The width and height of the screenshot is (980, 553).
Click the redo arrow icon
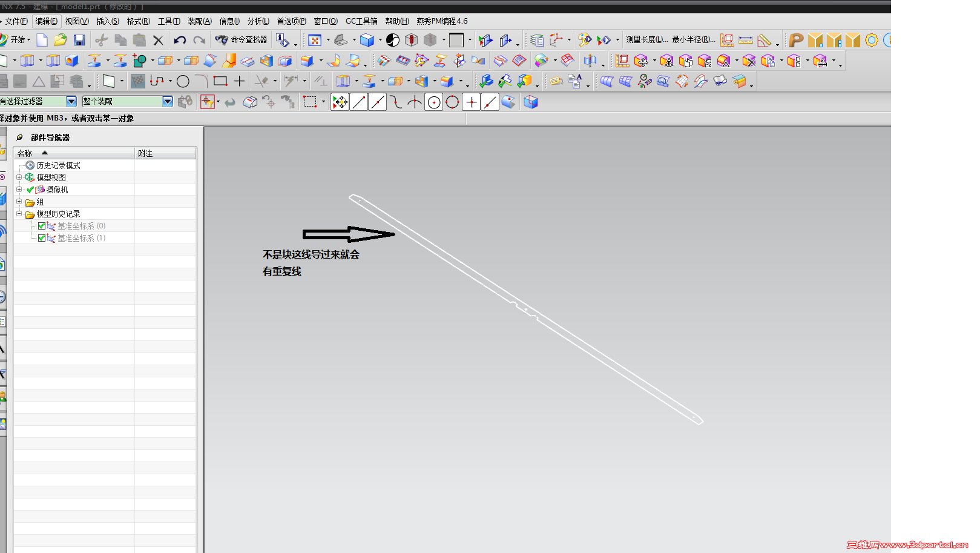click(199, 40)
